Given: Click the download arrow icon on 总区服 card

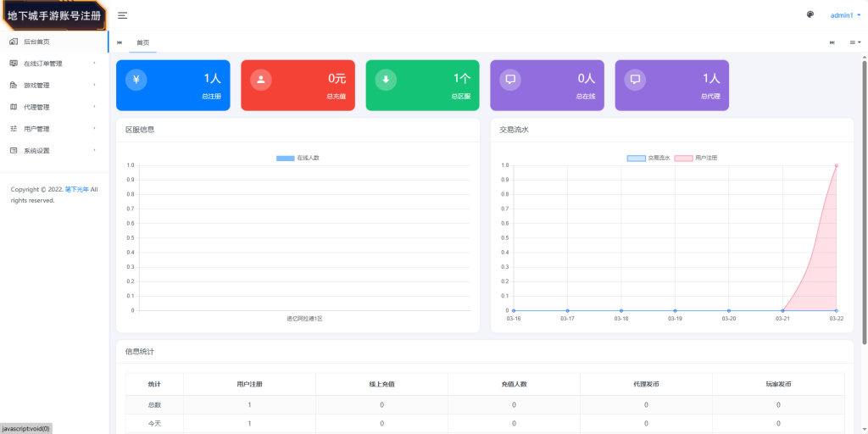Looking at the screenshot, I should click(386, 79).
